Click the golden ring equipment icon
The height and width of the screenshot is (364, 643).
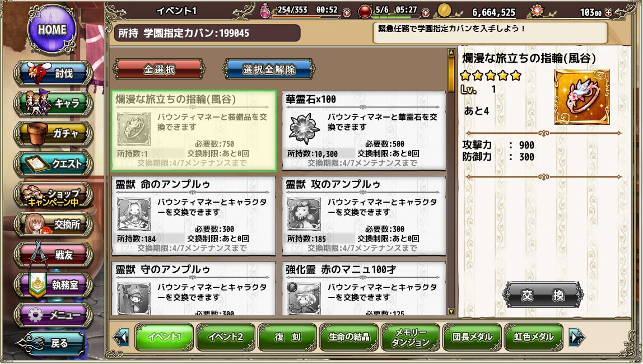(581, 97)
